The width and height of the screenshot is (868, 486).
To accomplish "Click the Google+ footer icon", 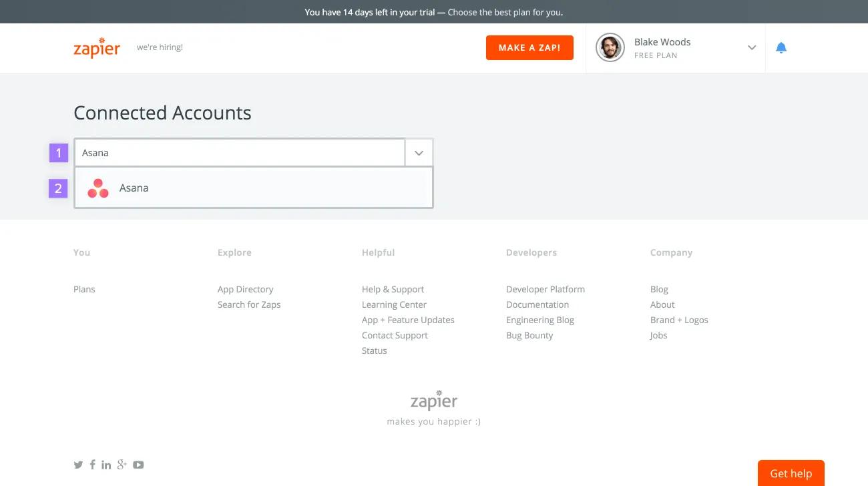I will pyautogui.click(x=122, y=464).
